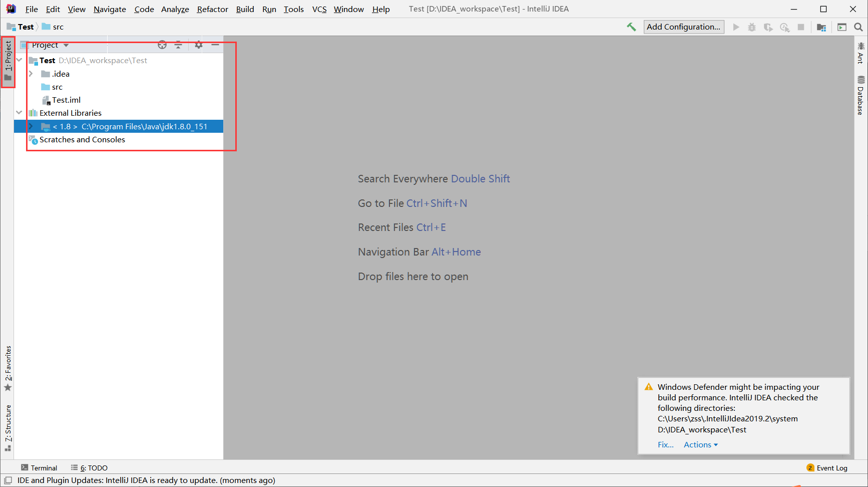Open the Analyze menu

(175, 9)
